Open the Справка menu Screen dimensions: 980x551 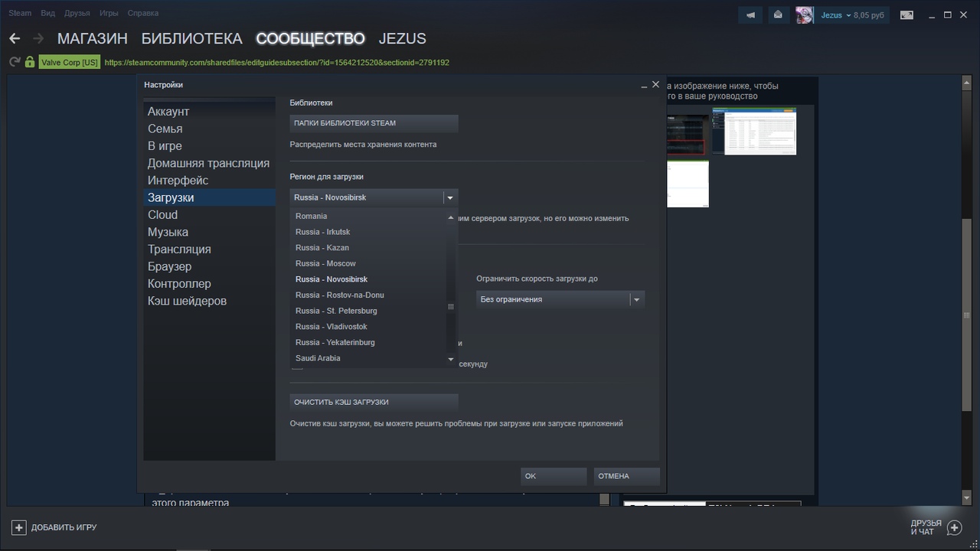[x=143, y=13]
